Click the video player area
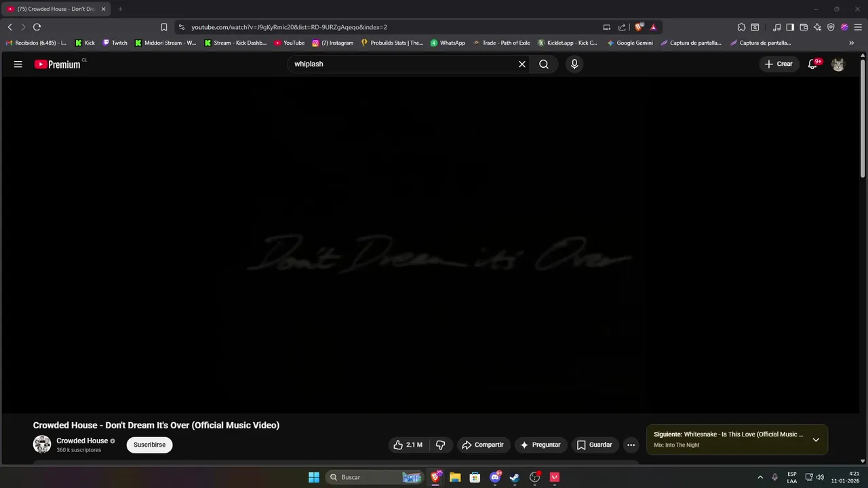868x488 pixels. (430, 245)
